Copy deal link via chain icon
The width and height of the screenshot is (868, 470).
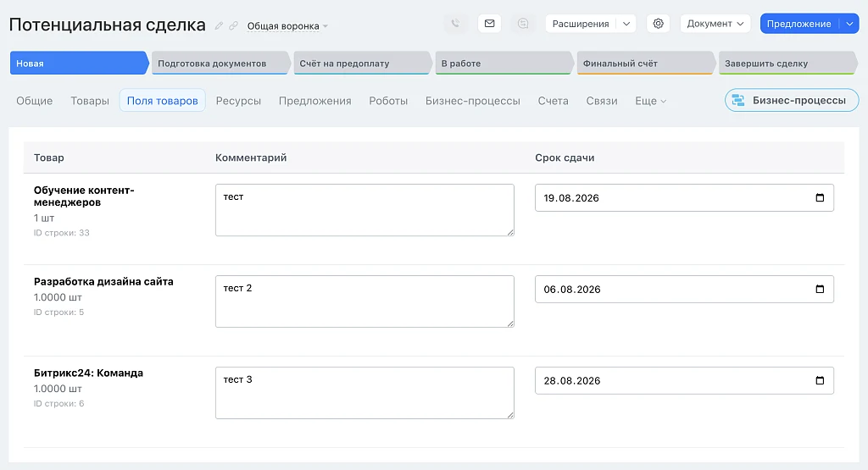[x=234, y=25]
